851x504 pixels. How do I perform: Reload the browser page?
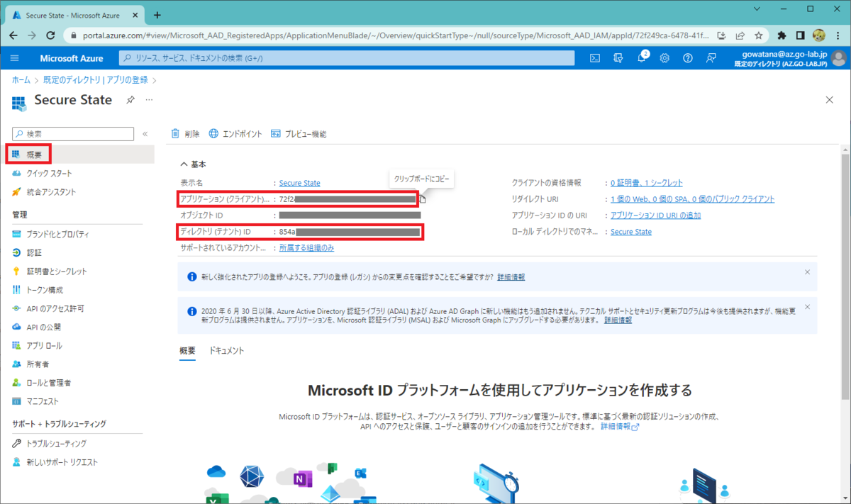[50, 35]
